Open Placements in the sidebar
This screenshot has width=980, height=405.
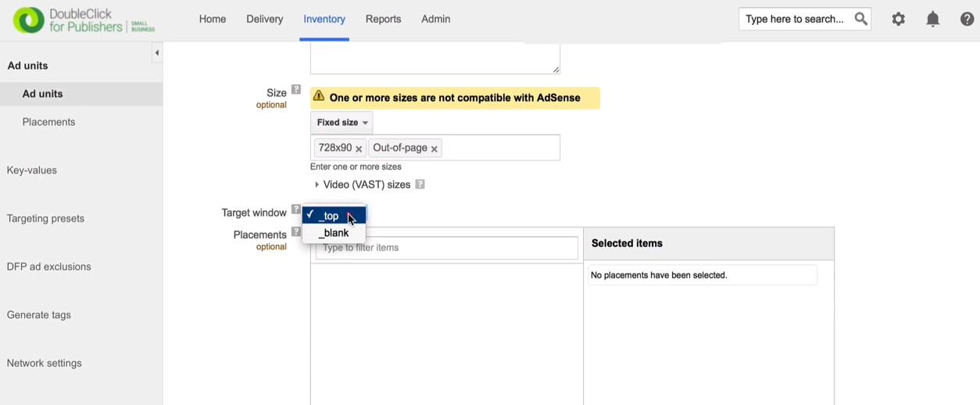click(49, 122)
